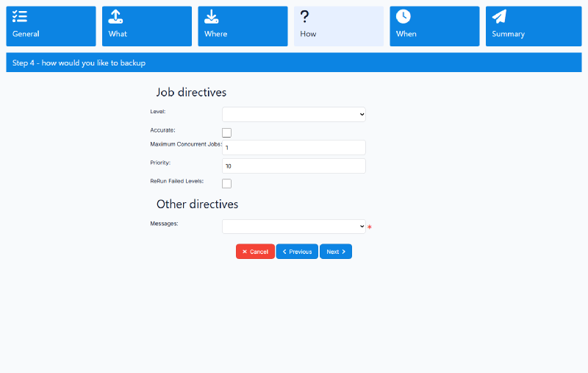Click the paper plane icon on Summary step
Viewport: 588px width, 373px height.
[499, 16]
